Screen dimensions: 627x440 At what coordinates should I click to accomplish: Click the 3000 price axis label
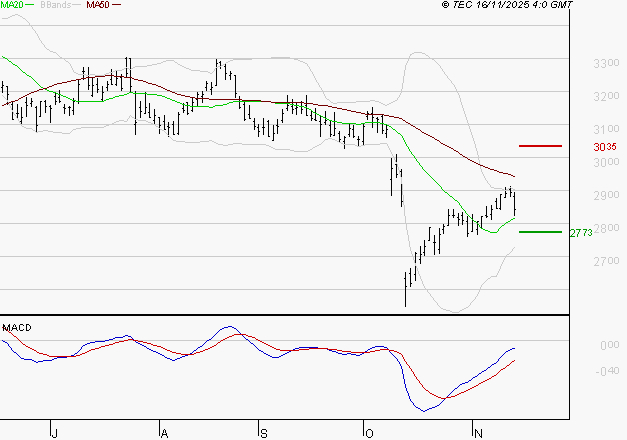coord(606,162)
